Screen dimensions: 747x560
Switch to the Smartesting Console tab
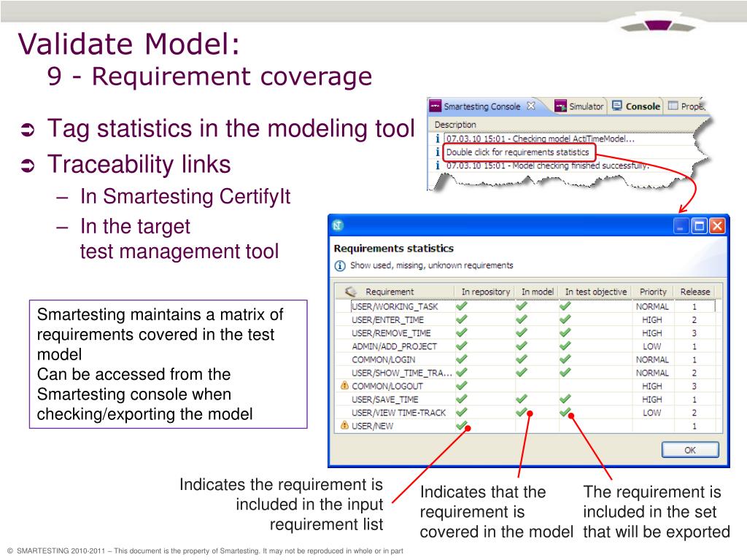click(x=481, y=106)
